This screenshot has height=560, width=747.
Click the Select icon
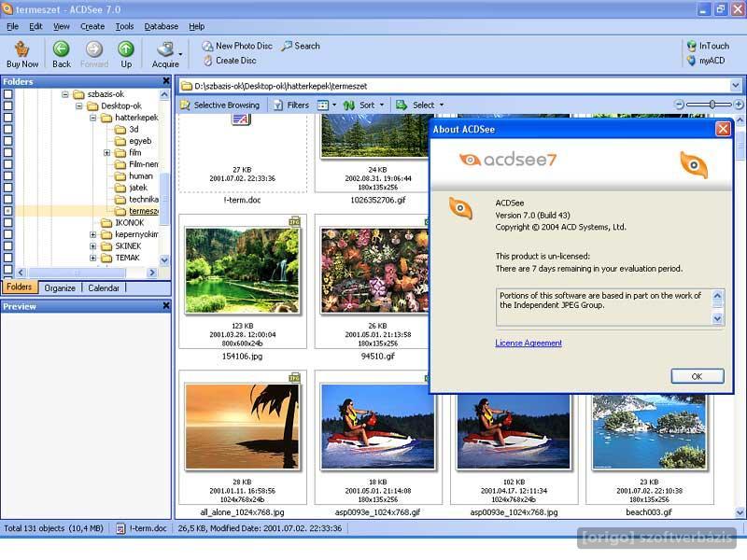coord(402,105)
